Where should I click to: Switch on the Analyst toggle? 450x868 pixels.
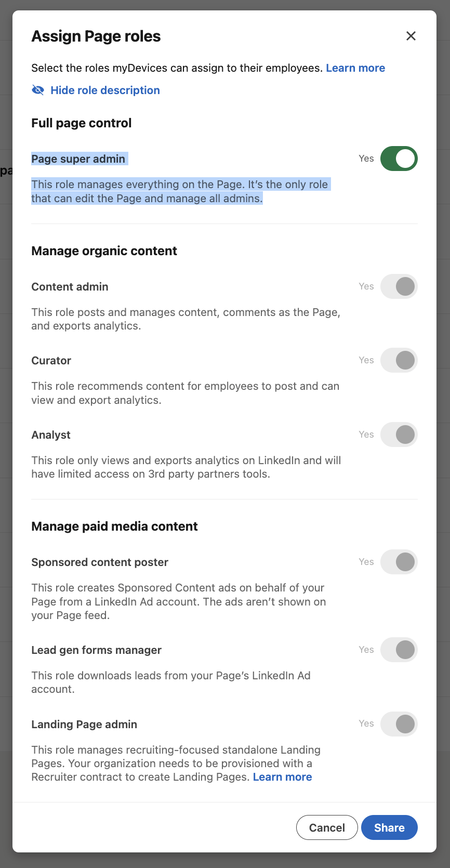tap(399, 435)
